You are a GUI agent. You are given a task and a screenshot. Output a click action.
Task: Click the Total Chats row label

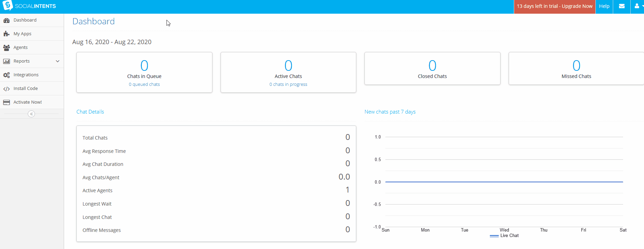point(95,138)
